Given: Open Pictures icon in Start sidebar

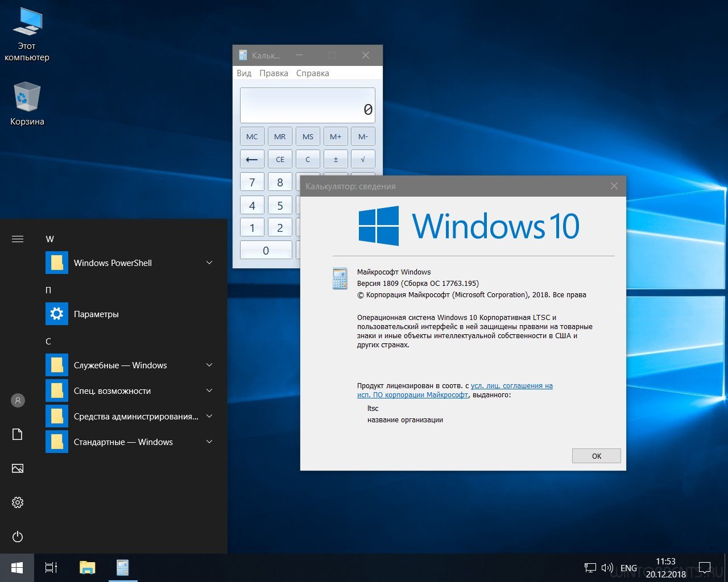Looking at the screenshot, I should point(18,468).
